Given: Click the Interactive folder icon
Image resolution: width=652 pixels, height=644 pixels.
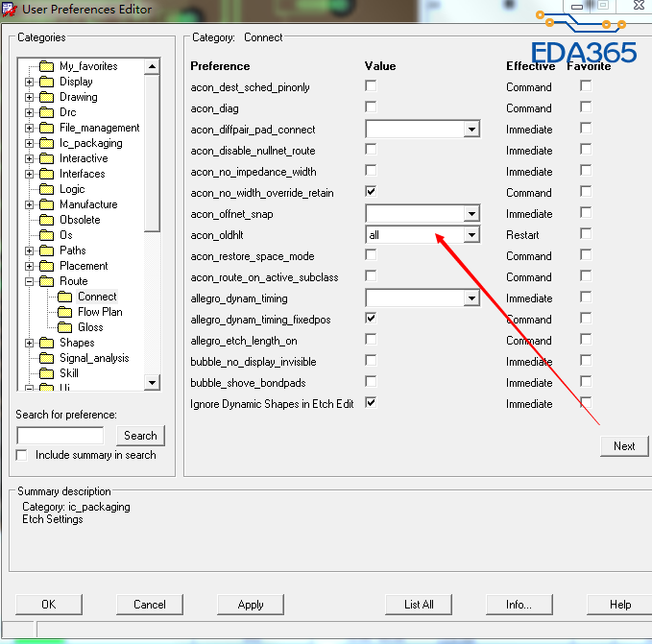Looking at the screenshot, I should pyautogui.click(x=46, y=158).
